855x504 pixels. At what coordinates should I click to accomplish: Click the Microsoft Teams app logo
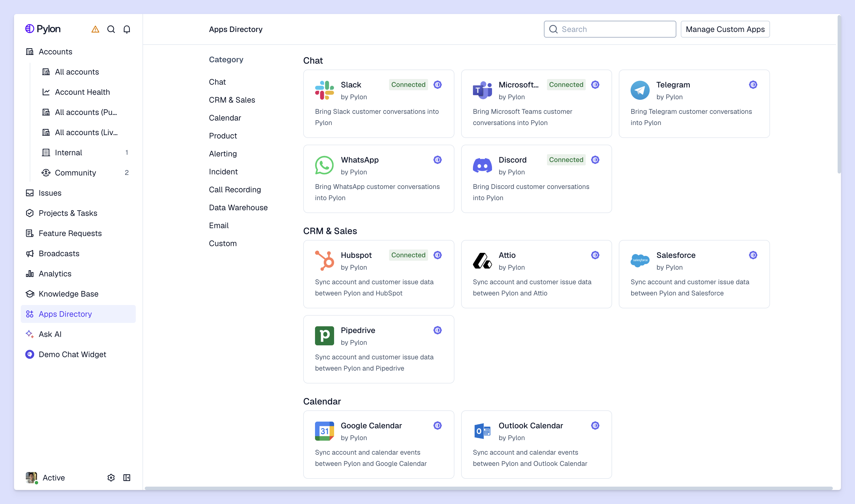tap(482, 90)
